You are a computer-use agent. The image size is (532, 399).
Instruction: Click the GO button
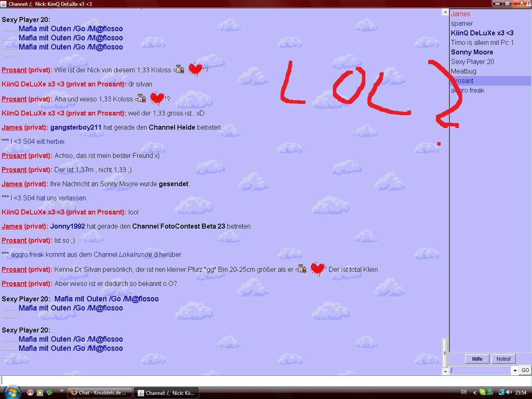[x=525, y=370]
